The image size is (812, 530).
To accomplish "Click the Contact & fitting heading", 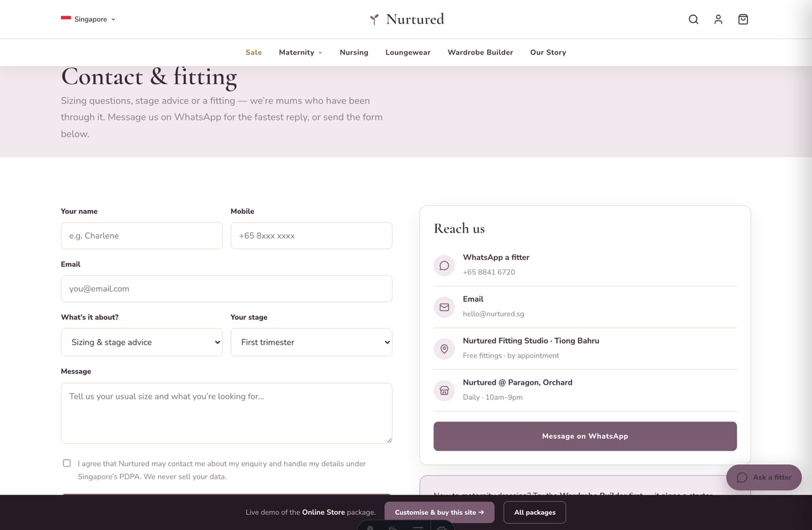I will point(149,77).
